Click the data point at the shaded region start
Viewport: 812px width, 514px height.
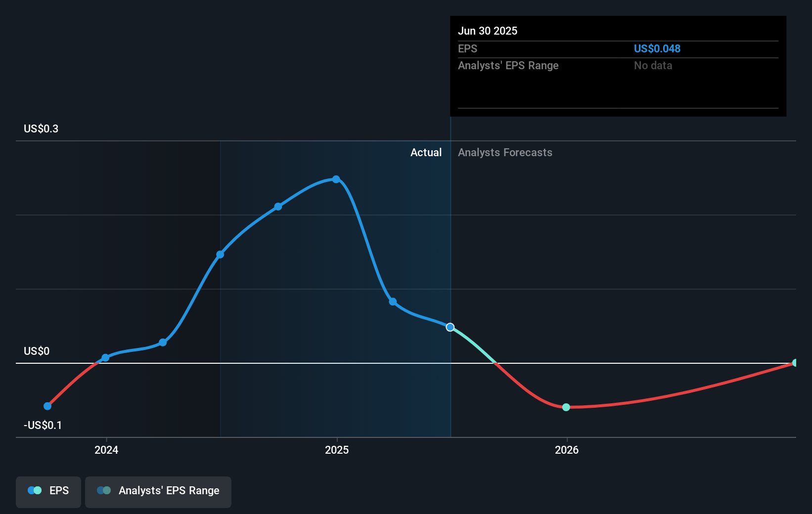(221, 255)
